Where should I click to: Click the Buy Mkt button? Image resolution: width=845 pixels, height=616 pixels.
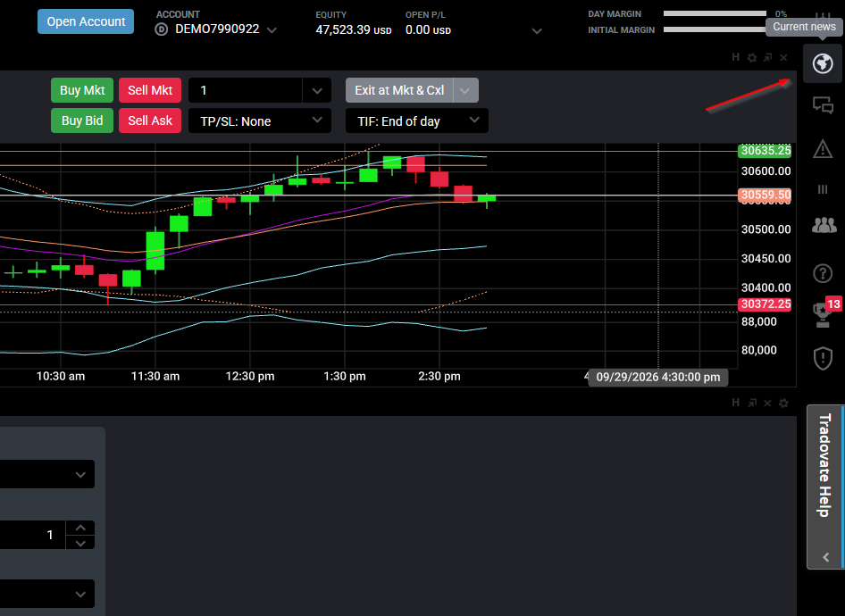pos(82,90)
